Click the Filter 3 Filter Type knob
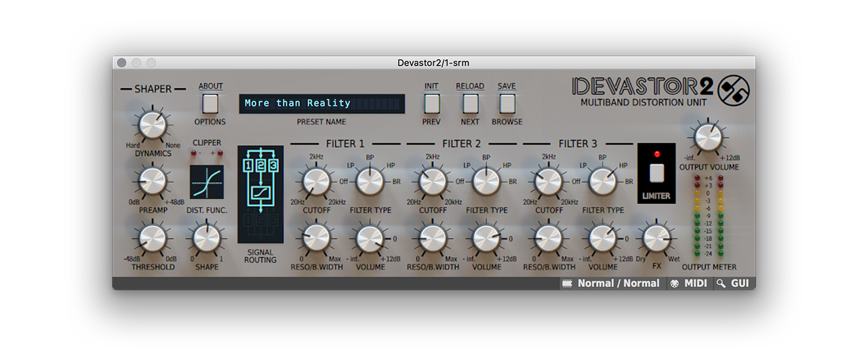This screenshot has width=868, height=352. (603, 181)
